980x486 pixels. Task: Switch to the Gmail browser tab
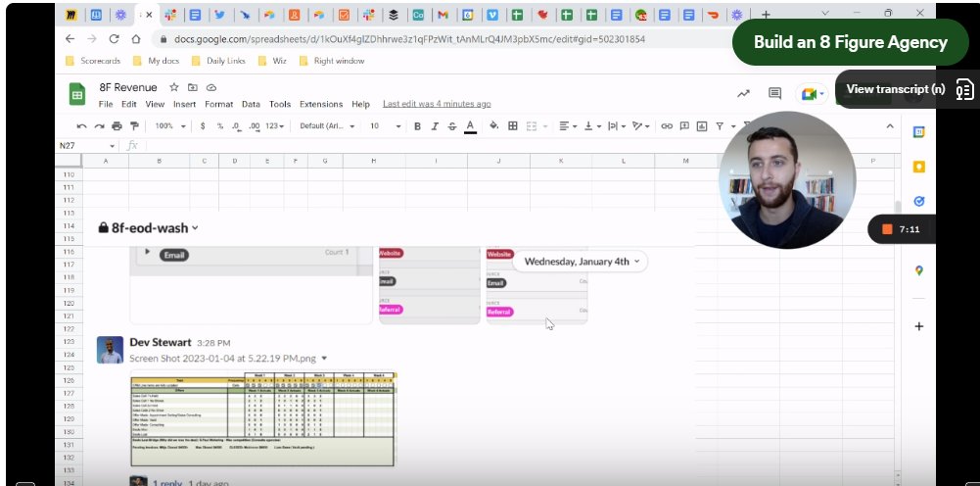[x=443, y=15]
